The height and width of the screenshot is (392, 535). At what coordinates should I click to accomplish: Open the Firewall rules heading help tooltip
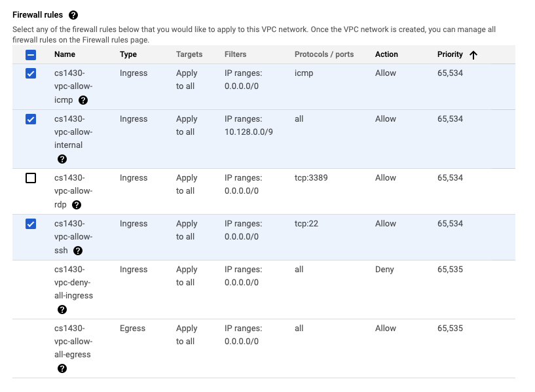click(72, 14)
